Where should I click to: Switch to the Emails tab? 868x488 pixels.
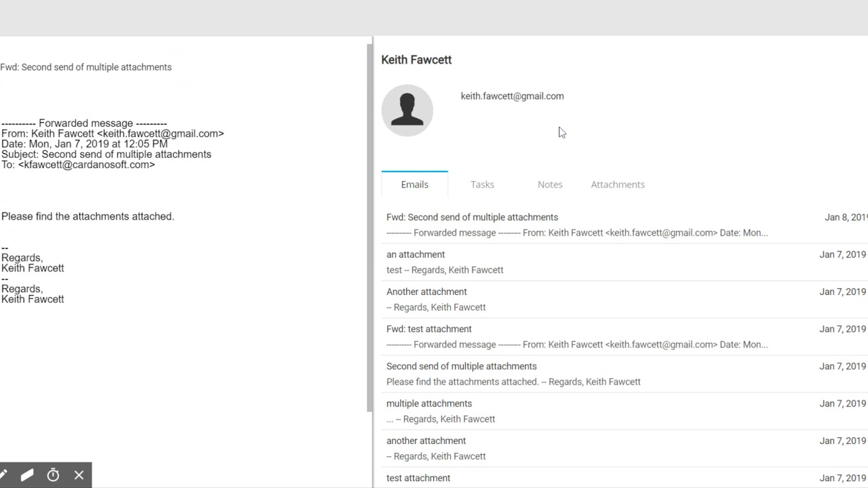[414, 184]
